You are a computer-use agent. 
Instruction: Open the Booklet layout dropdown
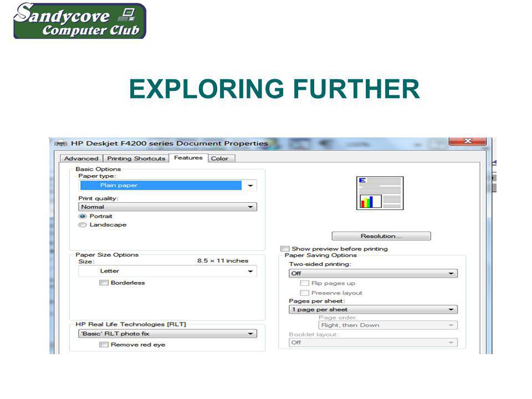point(373,342)
